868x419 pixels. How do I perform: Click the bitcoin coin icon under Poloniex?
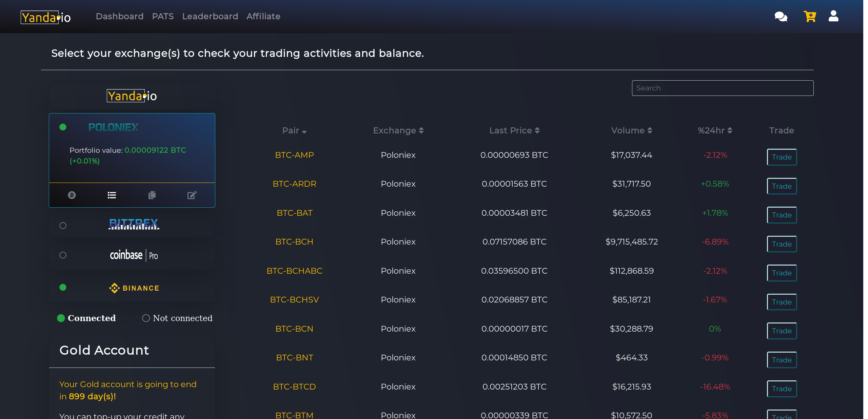tap(72, 195)
